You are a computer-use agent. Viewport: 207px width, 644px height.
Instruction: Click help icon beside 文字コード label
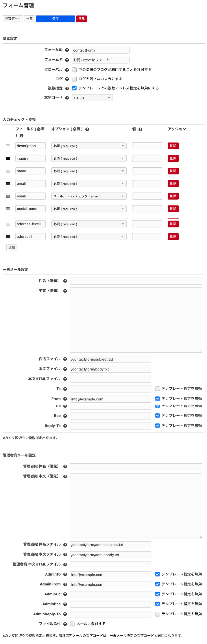pos(67,98)
